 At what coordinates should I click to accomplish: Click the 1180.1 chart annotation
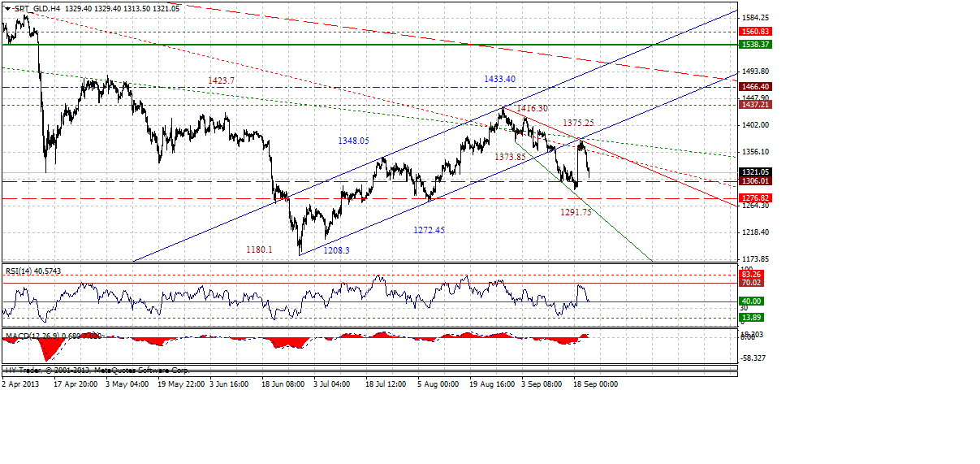(x=259, y=250)
